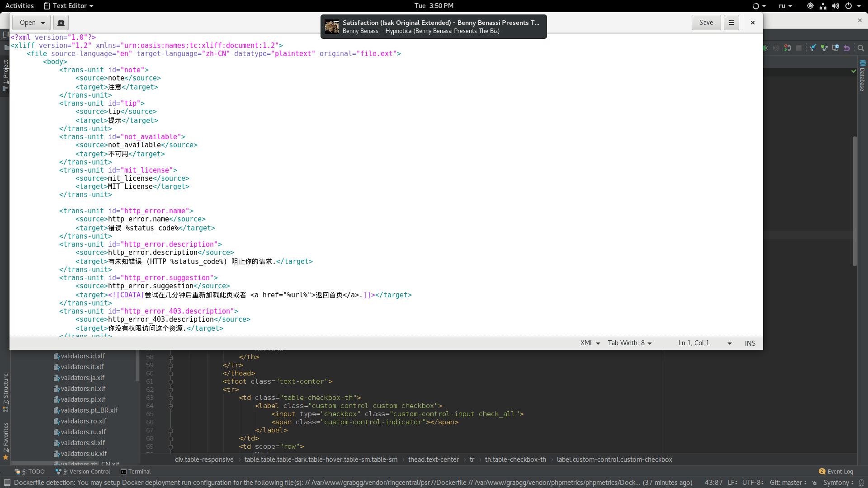
Task: Open the 9: Version Control tab
Action: [83, 471]
